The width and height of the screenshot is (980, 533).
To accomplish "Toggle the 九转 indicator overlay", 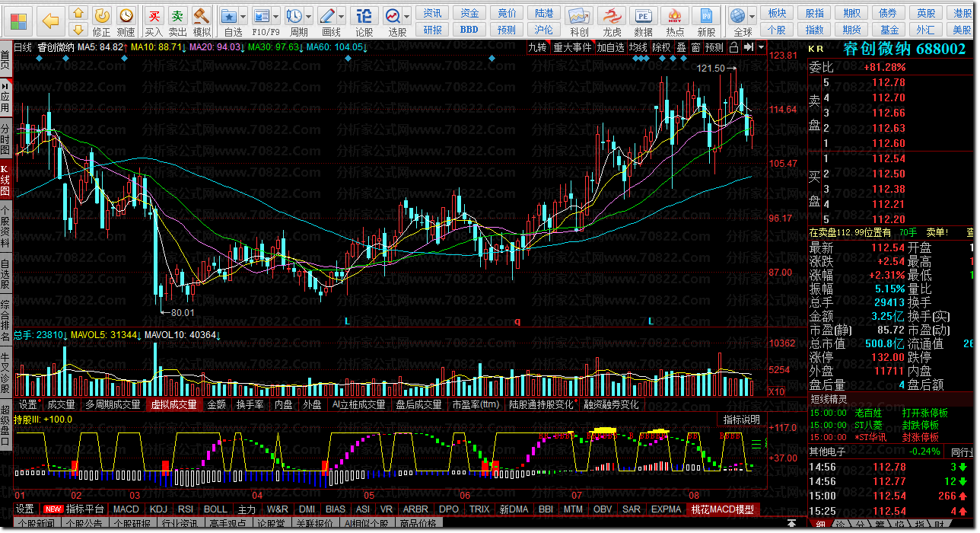I will [x=538, y=47].
